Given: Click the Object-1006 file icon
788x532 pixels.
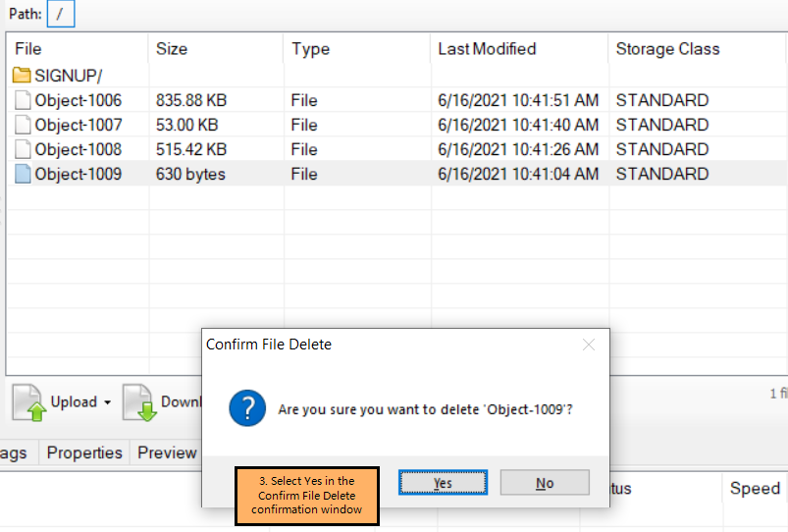Looking at the screenshot, I should tap(23, 100).
